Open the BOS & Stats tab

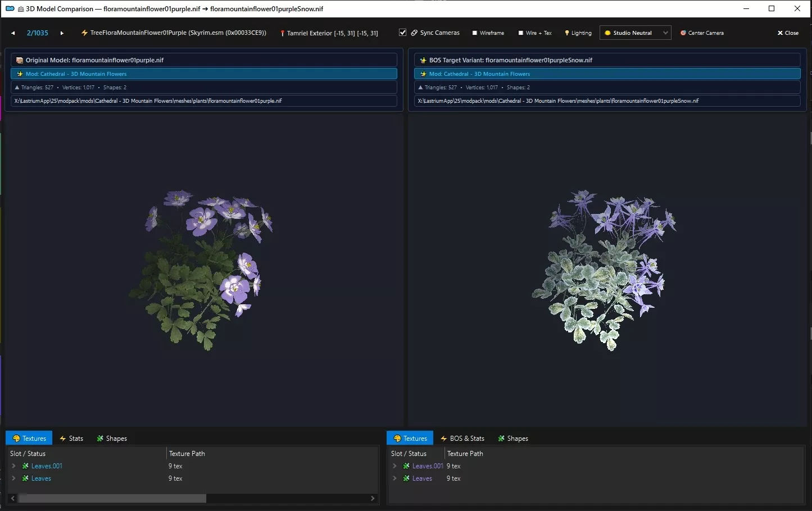(x=462, y=439)
